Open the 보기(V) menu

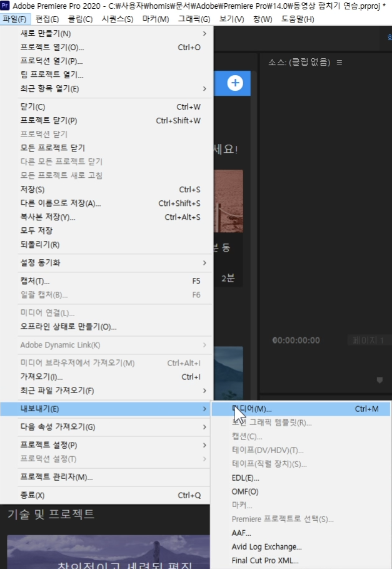pos(231,19)
